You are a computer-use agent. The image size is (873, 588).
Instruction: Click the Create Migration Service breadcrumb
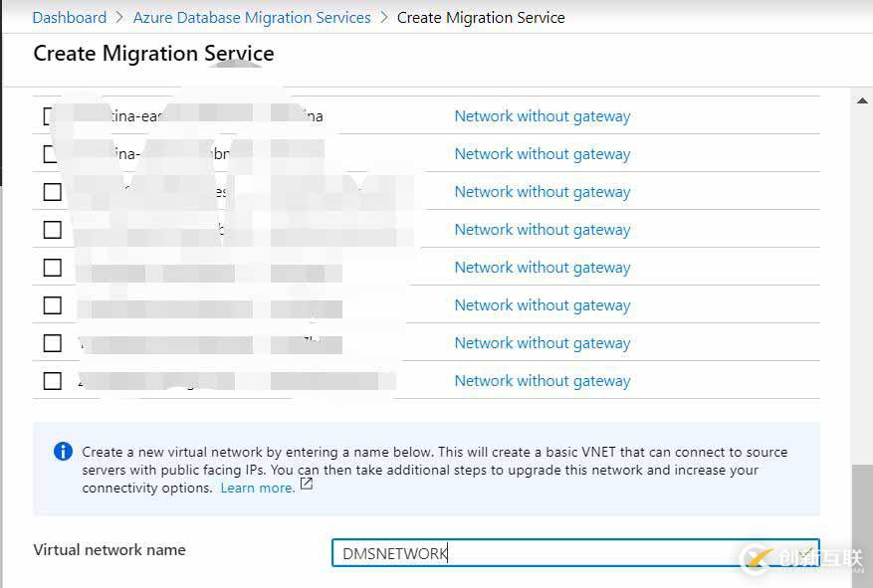(481, 18)
